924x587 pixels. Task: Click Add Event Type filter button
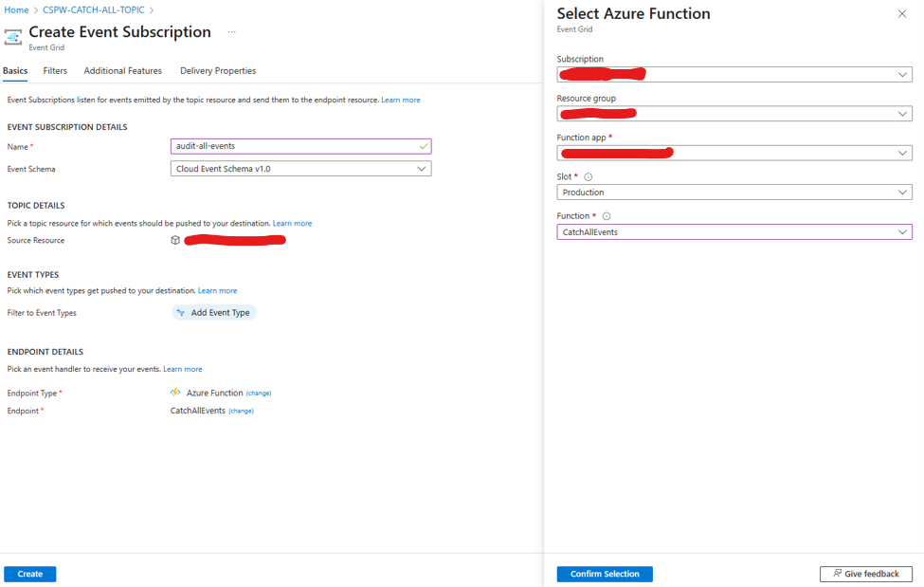[214, 313]
